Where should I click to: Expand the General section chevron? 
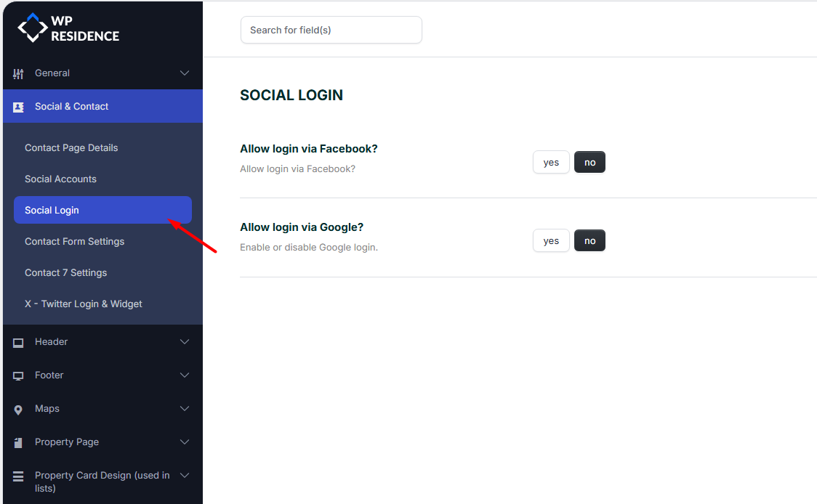[185, 73]
